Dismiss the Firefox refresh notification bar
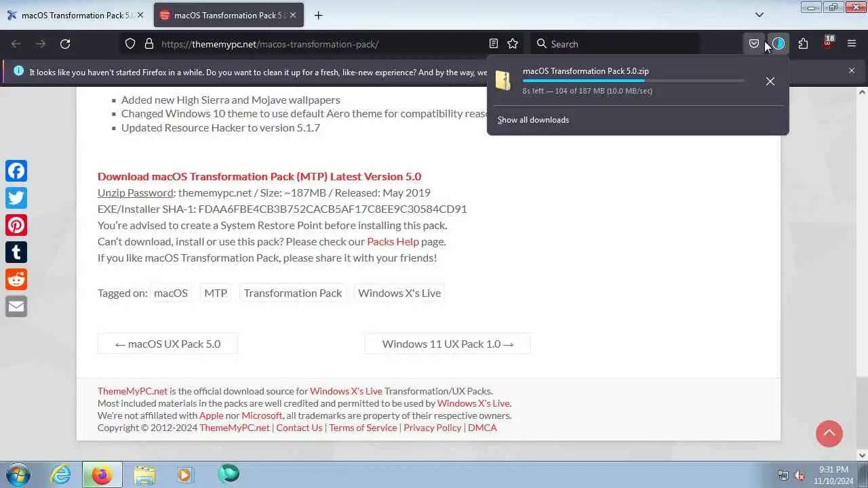Viewport: 868px width, 488px height. tap(852, 70)
